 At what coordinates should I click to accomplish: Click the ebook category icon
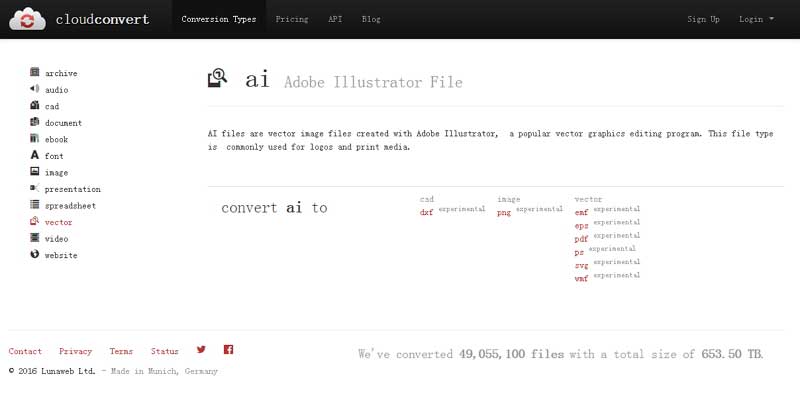35,138
